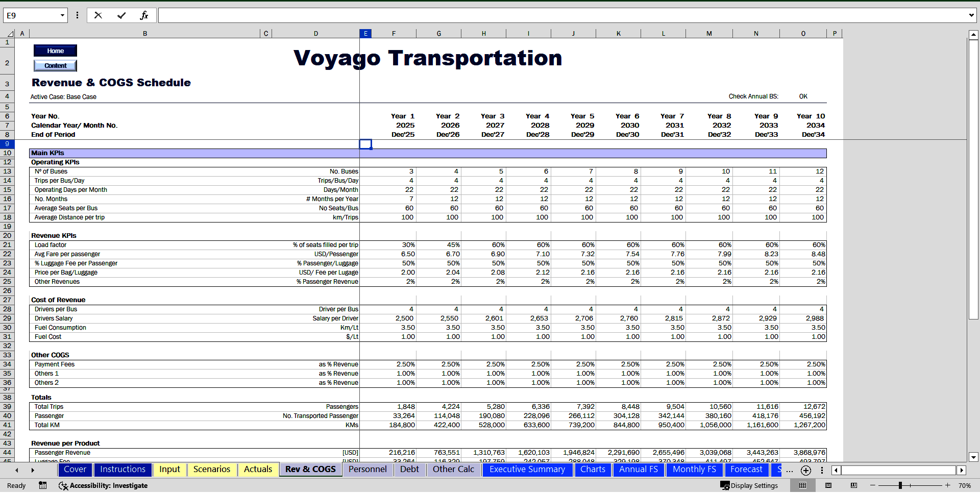Click the macro recording status bar icon
The image size is (980, 493).
click(x=43, y=485)
